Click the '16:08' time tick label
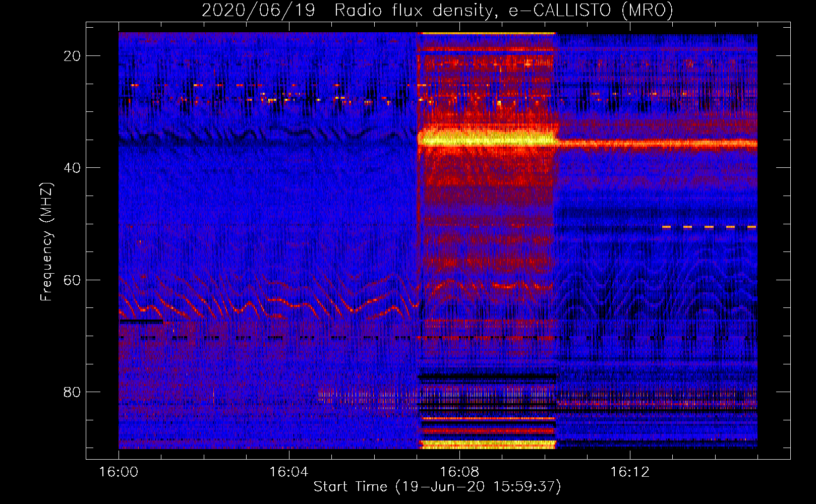 tap(459, 472)
